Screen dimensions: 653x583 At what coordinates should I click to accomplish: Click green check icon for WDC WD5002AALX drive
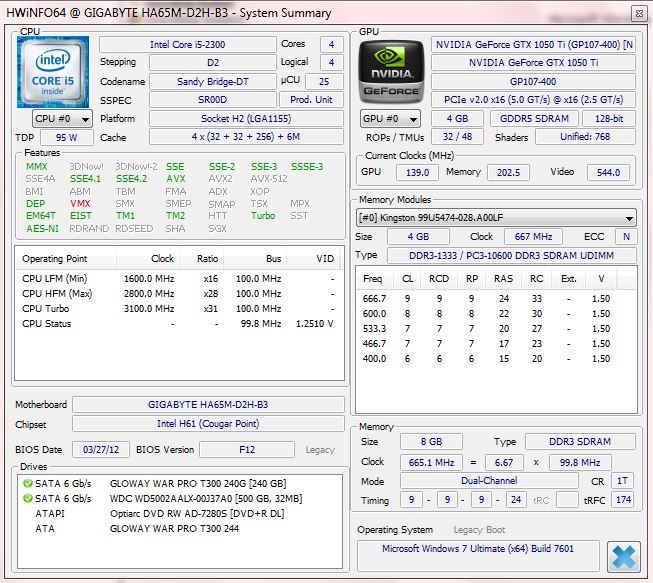(27, 496)
